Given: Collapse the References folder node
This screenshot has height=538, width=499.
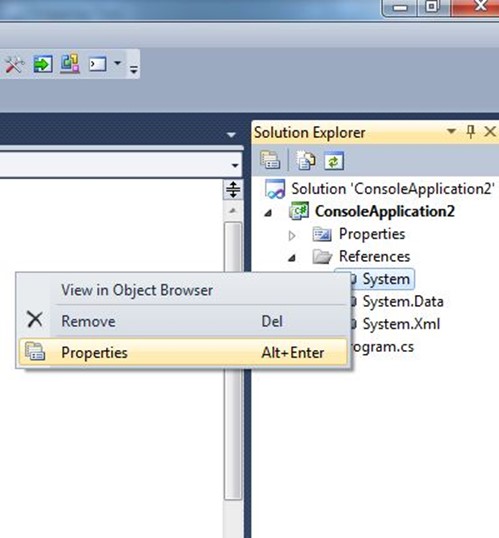Looking at the screenshot, I should [292, 258].
